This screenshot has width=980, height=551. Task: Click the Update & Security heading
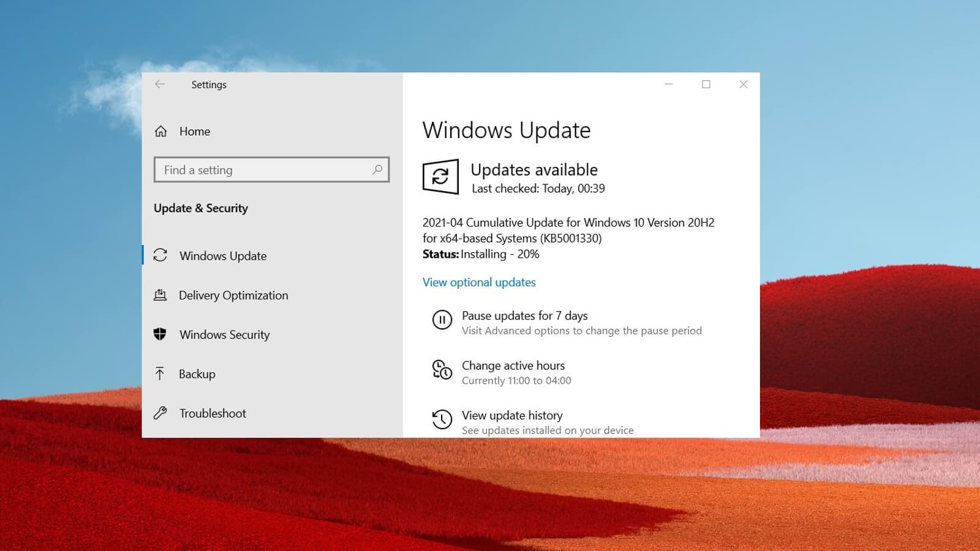coord(201,208)
